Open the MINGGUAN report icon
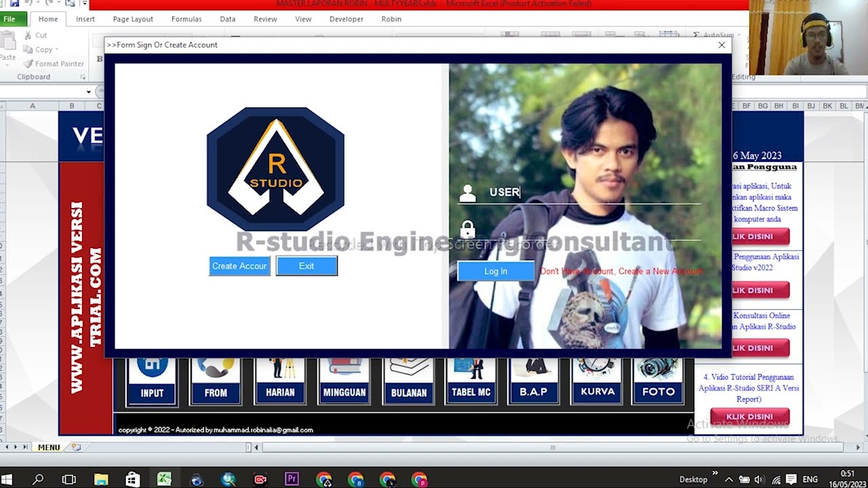Image resolution: width=868 pixels, height=488 pixels. (x=344, y=381)
